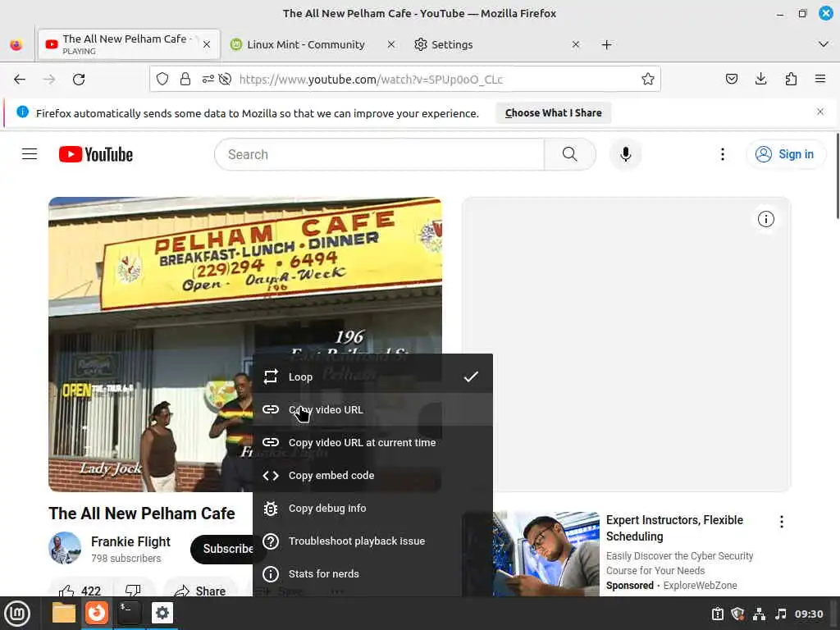
Task: Open Troubleshoot playback issue
Action: pyautogui.click(x=372, y=541)
